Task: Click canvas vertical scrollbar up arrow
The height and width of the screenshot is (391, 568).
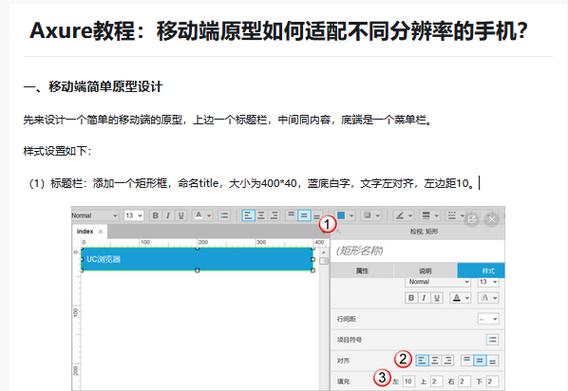Action: tap(323, 252)
